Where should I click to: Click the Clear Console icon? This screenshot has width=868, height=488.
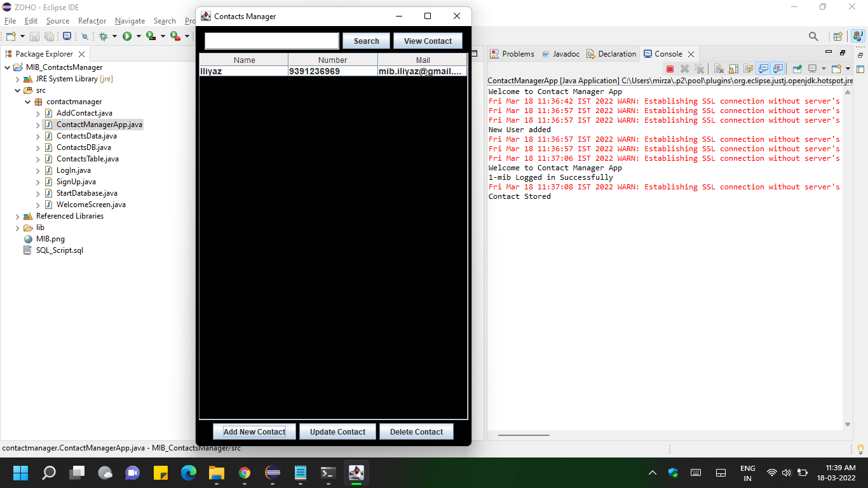point(719,68)
